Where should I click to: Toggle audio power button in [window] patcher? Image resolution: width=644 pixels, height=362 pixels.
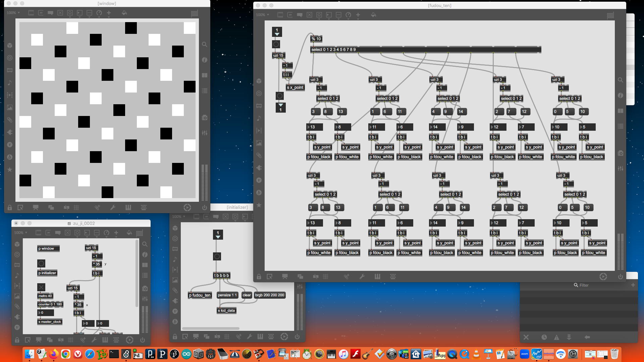(x=205, y=207)
